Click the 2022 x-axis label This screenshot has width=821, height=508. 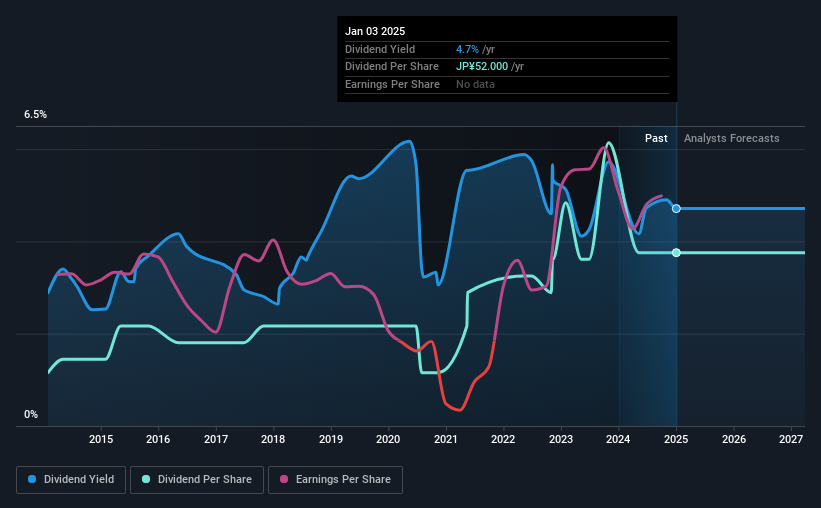click(503, 439)
